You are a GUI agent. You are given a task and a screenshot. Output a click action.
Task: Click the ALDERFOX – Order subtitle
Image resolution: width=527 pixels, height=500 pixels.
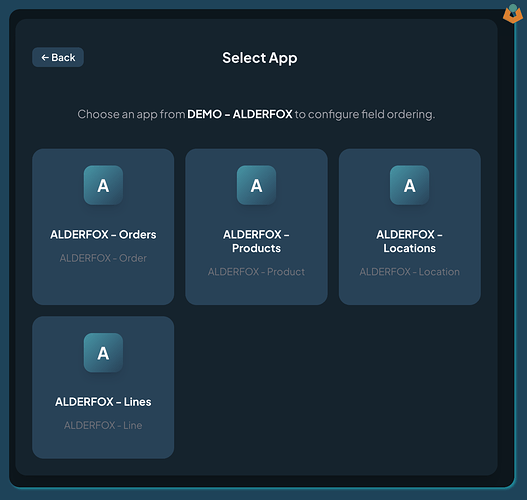tap(103, 258)
